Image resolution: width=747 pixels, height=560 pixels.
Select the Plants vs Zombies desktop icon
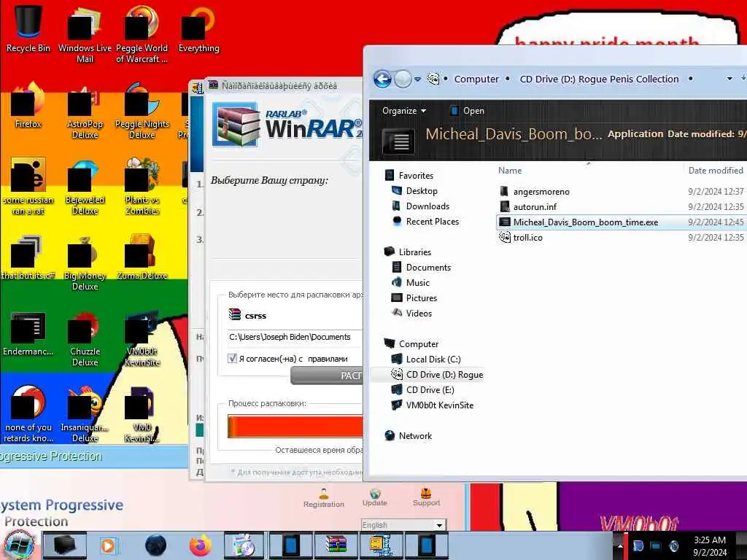[142, 187]
